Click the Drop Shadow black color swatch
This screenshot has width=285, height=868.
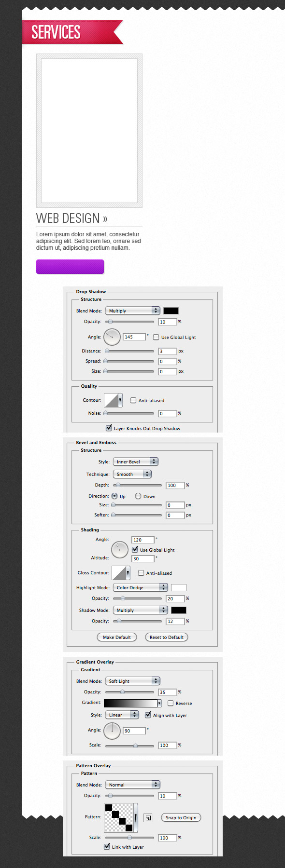(x=171, y=311)
